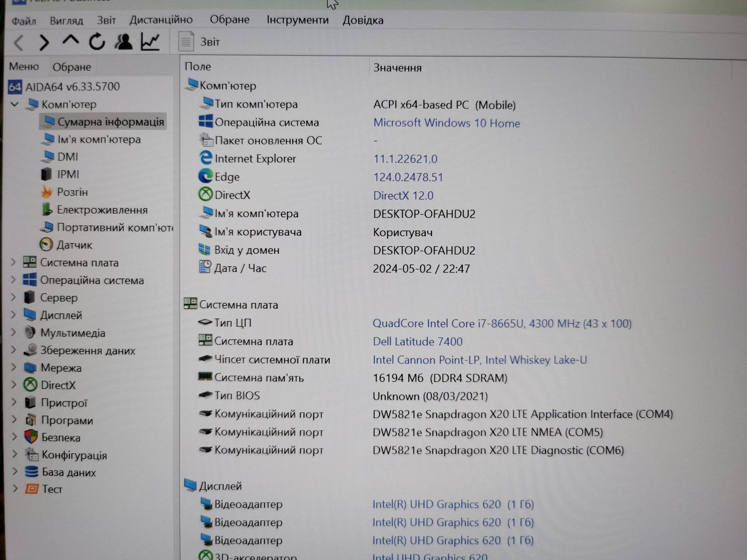The height and width of the screenshot is (560, 747).
Task: Select Електроживлення in the tree
Action: click(x=95, y=210)
